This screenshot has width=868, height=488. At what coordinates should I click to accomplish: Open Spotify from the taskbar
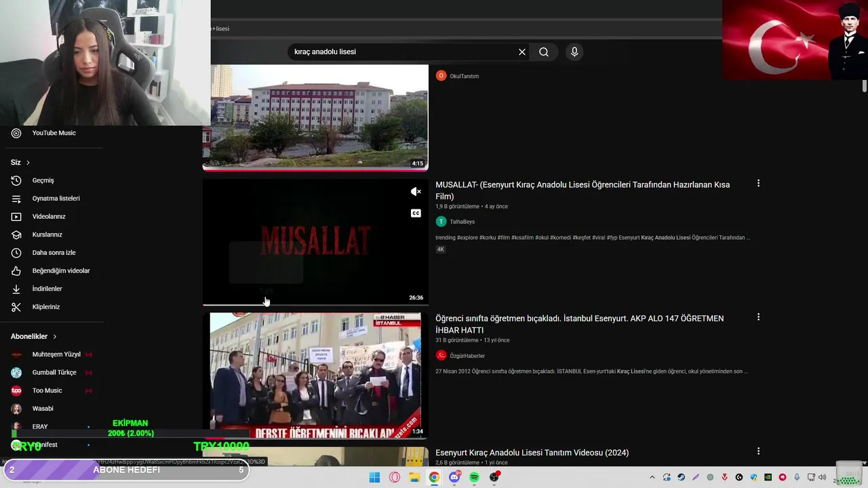click(474, 477)
